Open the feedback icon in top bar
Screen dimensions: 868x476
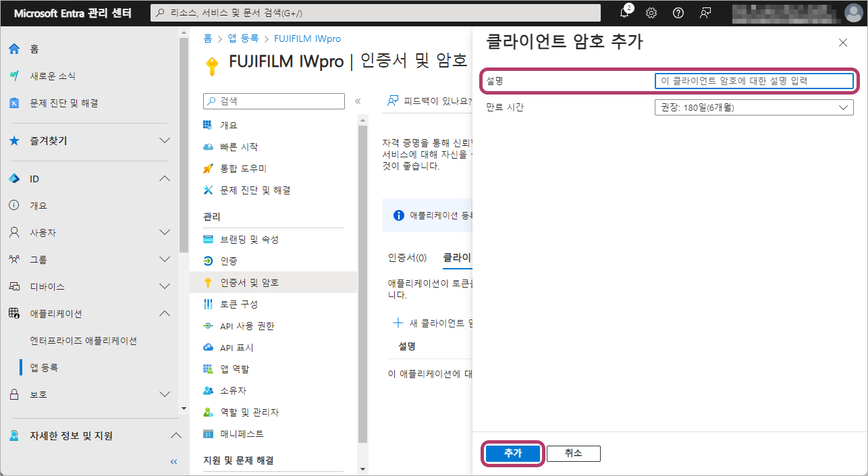tap(705, 13)
